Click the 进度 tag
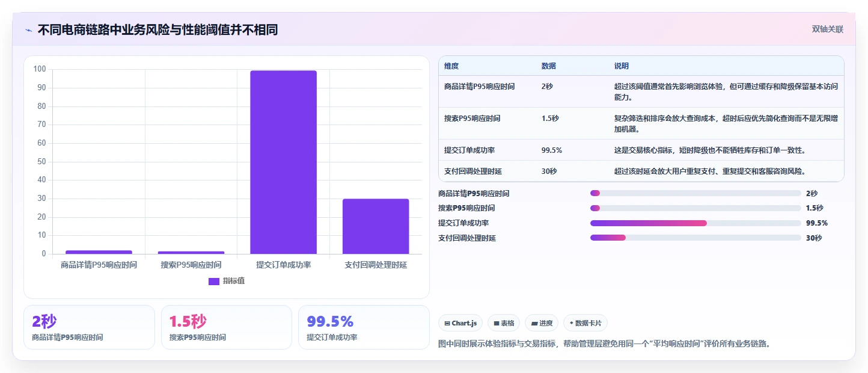 pos(542,323)
